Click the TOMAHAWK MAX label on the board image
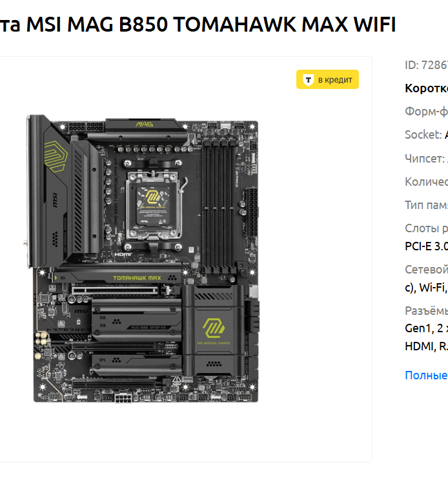448x478 pixels. point(137,278)
